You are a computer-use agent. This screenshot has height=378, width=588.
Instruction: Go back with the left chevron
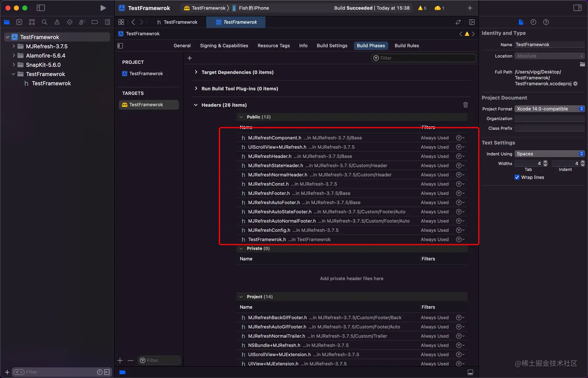(x=133, y=22)
